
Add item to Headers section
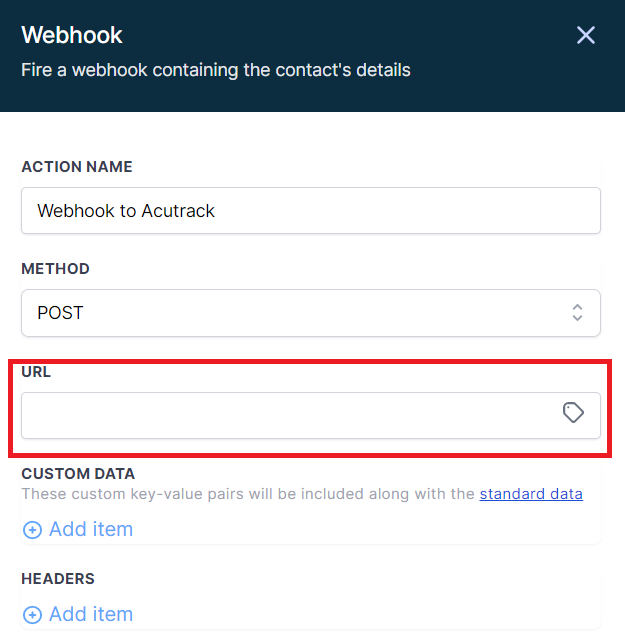[78, 614]
